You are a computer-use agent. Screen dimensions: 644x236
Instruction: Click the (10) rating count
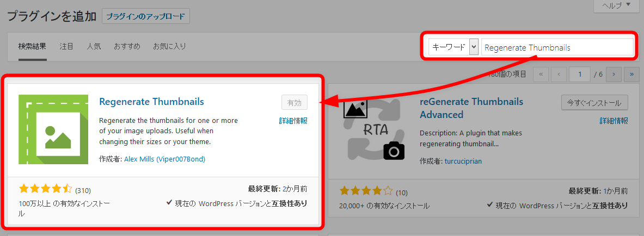tap(402, 192)
